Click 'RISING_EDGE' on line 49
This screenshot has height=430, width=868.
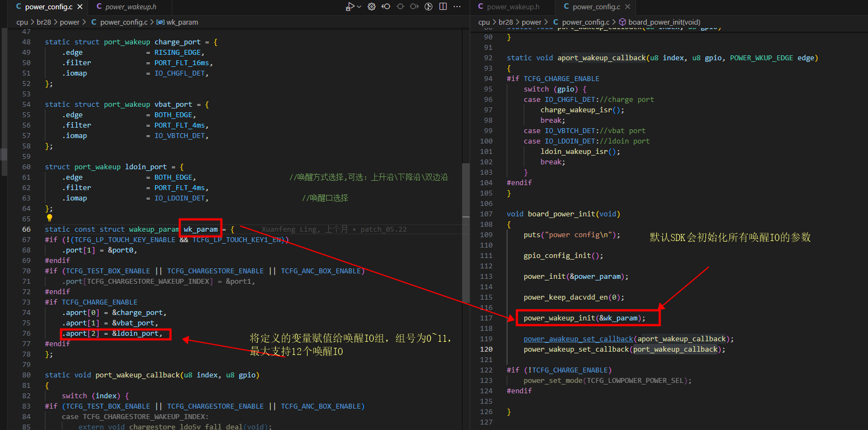coord(177,53)
